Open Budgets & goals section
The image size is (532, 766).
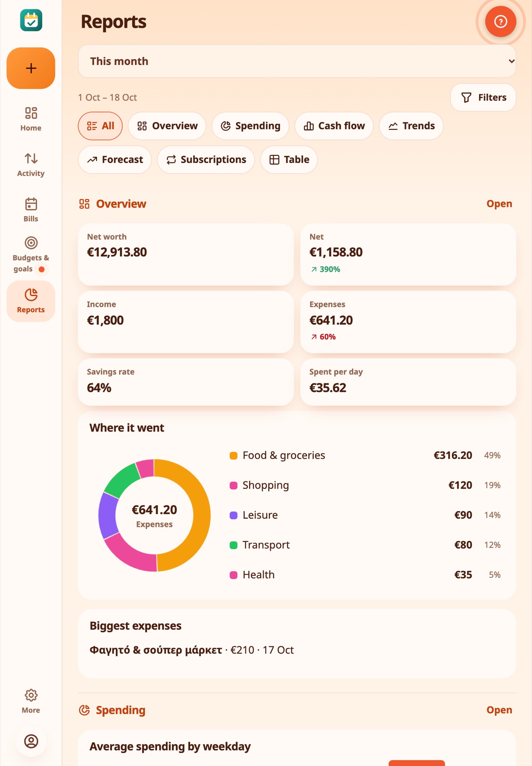click(x=31, y=255)
